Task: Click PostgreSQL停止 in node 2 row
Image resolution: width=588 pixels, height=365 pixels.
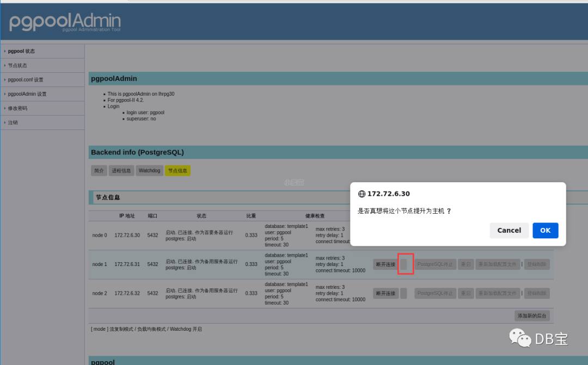Action: coord(436,293)
